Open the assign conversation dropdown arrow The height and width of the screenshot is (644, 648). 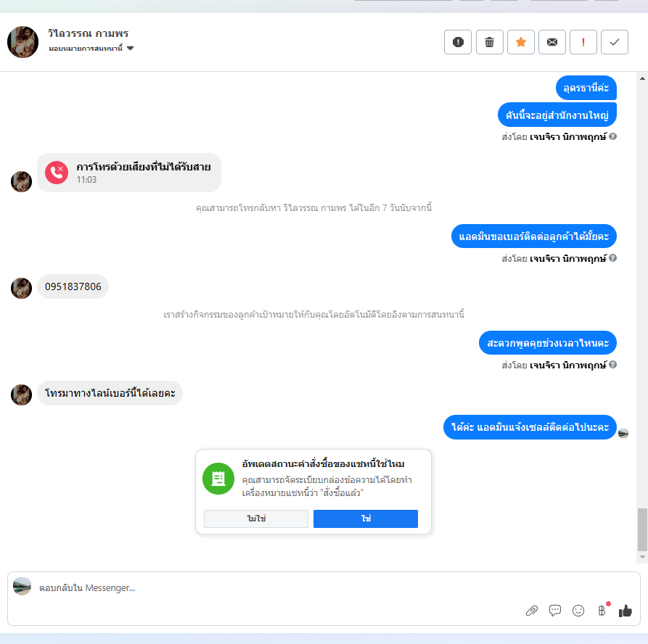[130, 49]
